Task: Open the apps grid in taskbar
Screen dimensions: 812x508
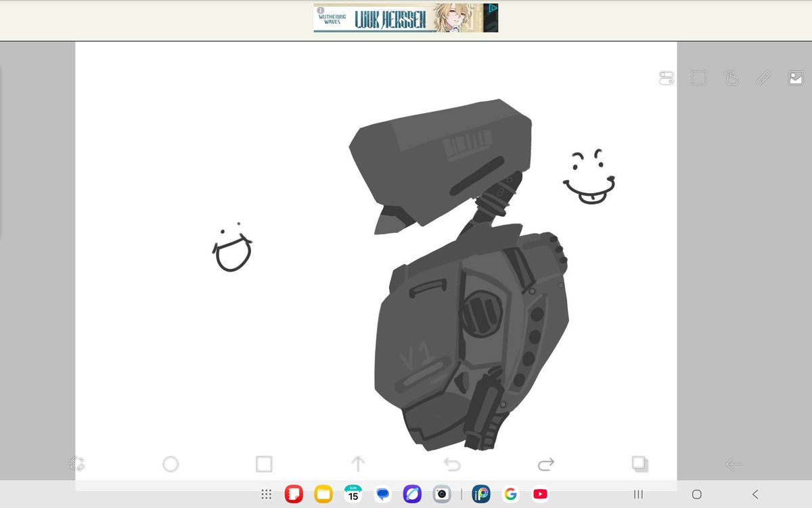Action: [267, 494]
